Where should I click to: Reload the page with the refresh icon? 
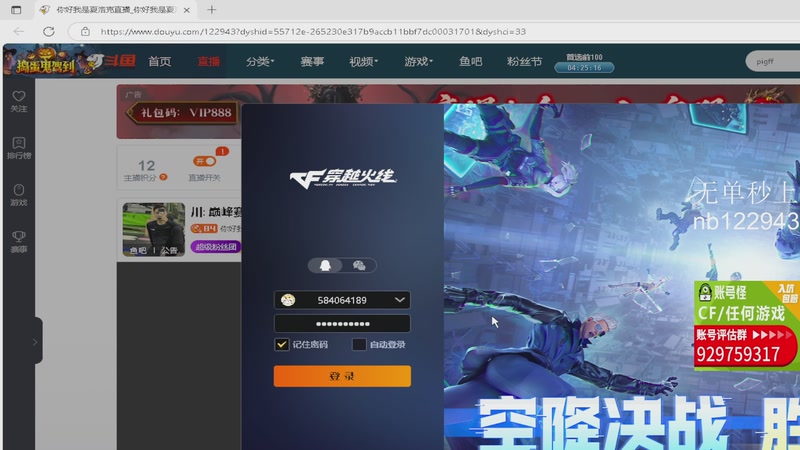(48, 32)
